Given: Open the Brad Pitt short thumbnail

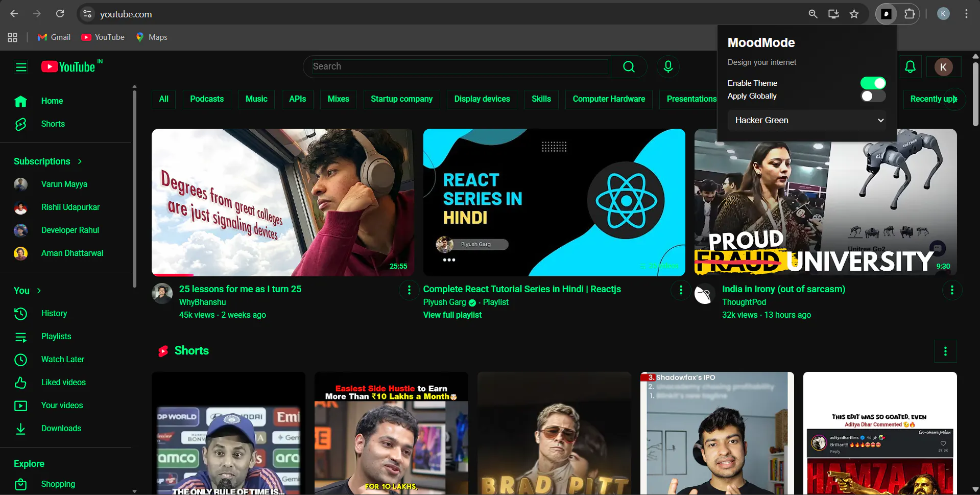Looking at the screenshot, I should 554,434.
